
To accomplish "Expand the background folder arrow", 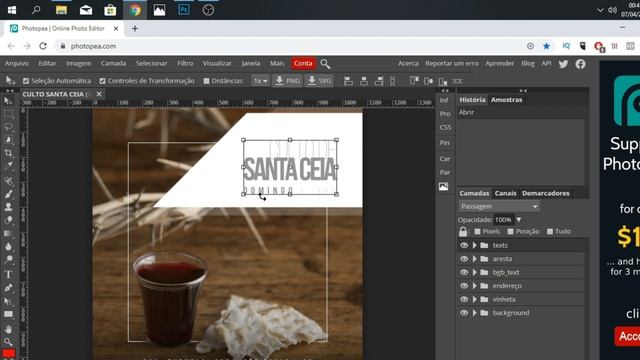I will pyautogui.click(x=475, y=313).
